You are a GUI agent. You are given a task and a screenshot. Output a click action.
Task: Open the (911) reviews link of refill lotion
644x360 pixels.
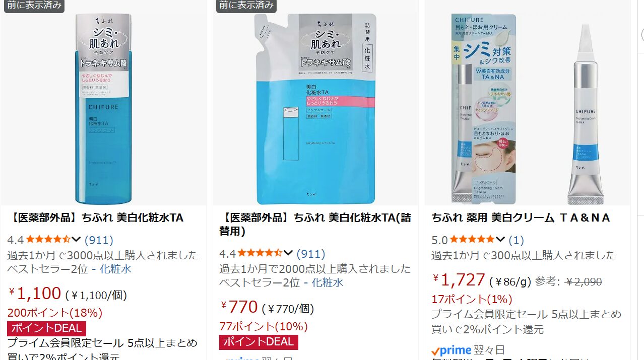coord(311,254)
